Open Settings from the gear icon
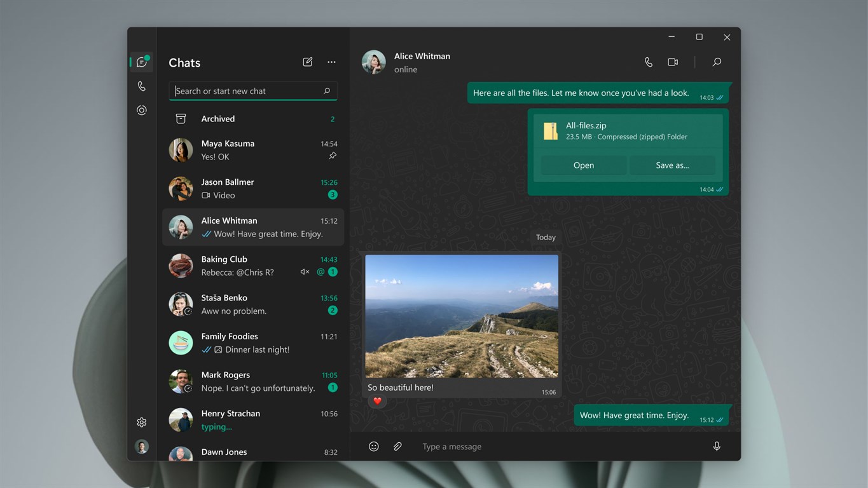Viewport: 868px width, 488px height. click(x=142, y=423)
